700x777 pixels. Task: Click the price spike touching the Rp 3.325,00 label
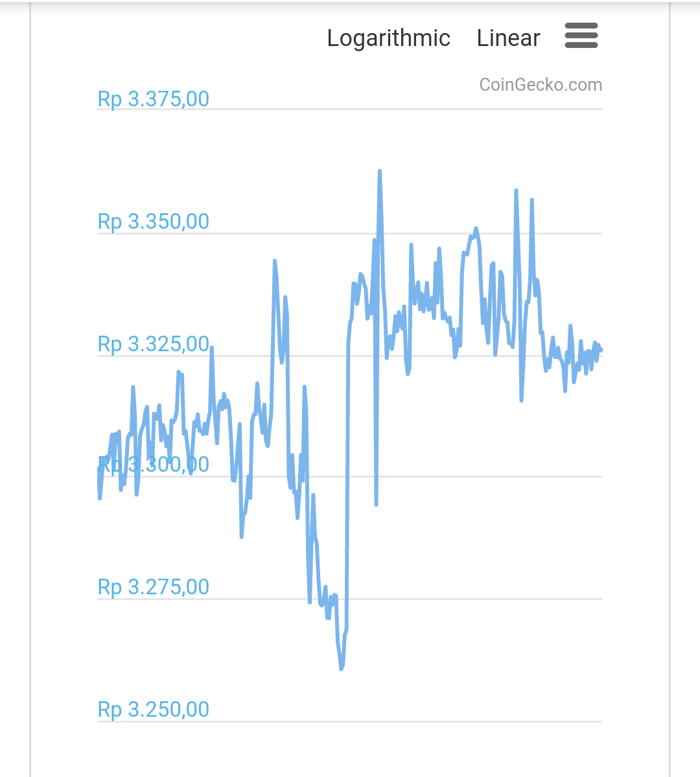(x=211, y=349)
